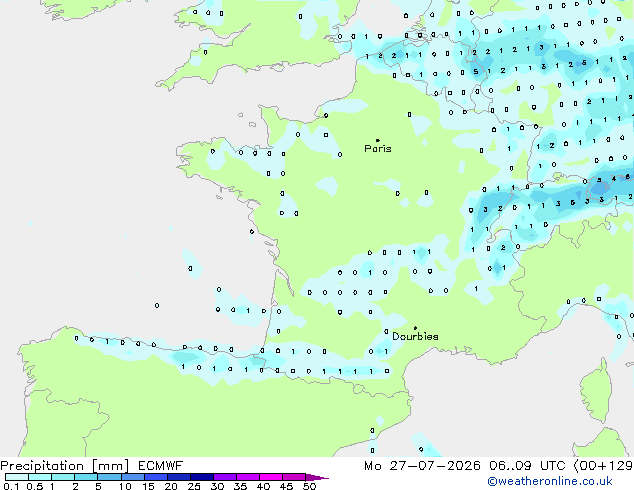Click the Paris city label
634x490 pixels.
(x=378, y=149)
